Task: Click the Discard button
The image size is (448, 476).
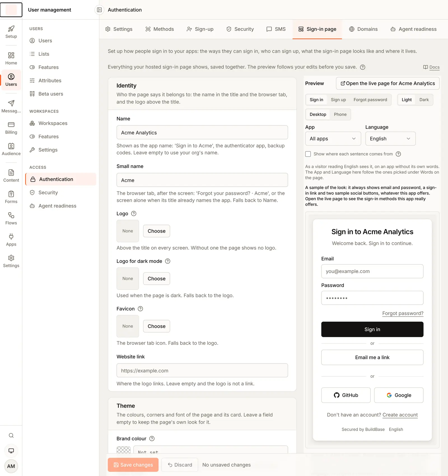Action: tap(180, 465)
